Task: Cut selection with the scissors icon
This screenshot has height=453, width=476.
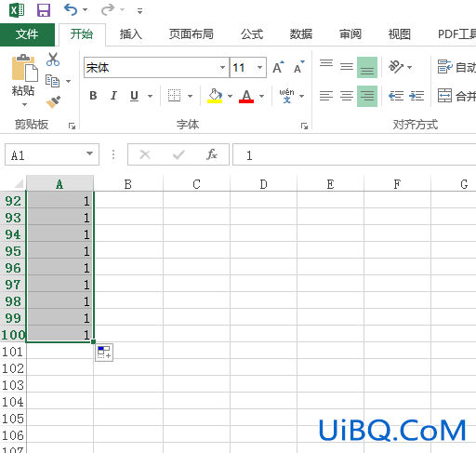Action: coord(53,60)
